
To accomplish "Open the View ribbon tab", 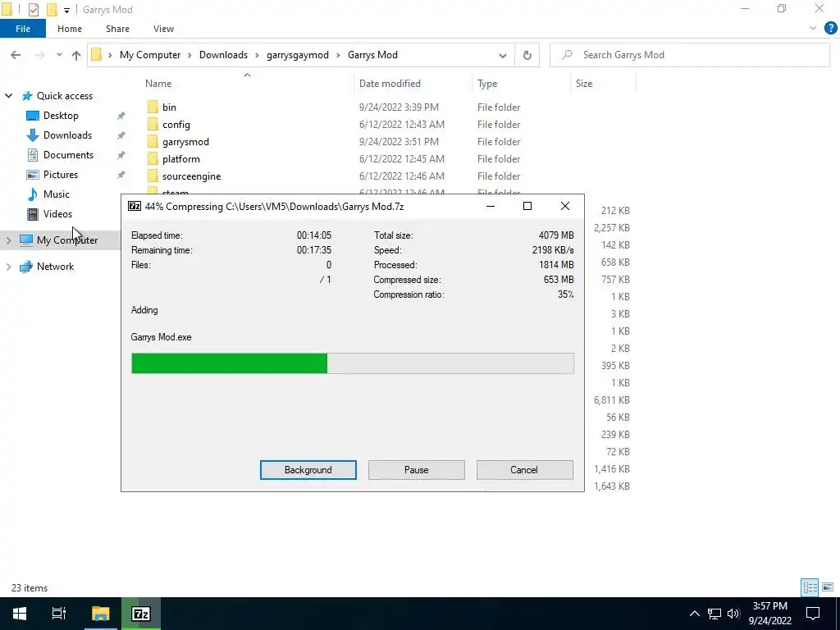I will pyautogui.click(x=163, y=29).
